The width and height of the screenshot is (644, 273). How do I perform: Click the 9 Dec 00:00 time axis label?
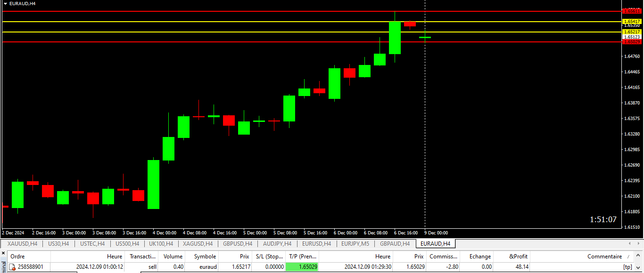[x=436, y=233]
